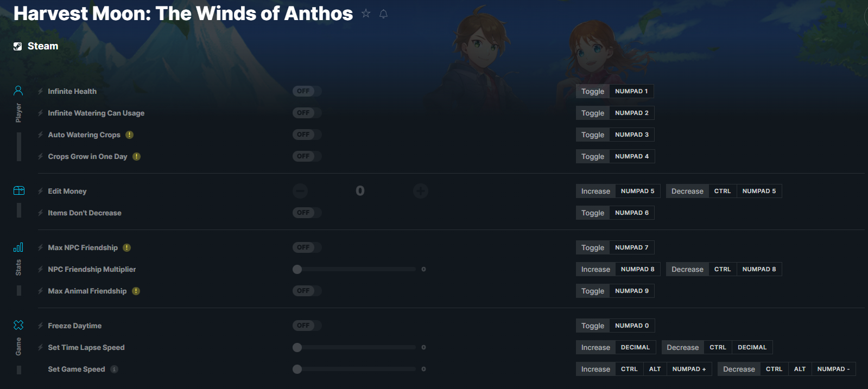Click info icon next to Set Game Speed
The width and height of the screenshot is (868, 389).
pyautogui.click(x=114, y=369)
